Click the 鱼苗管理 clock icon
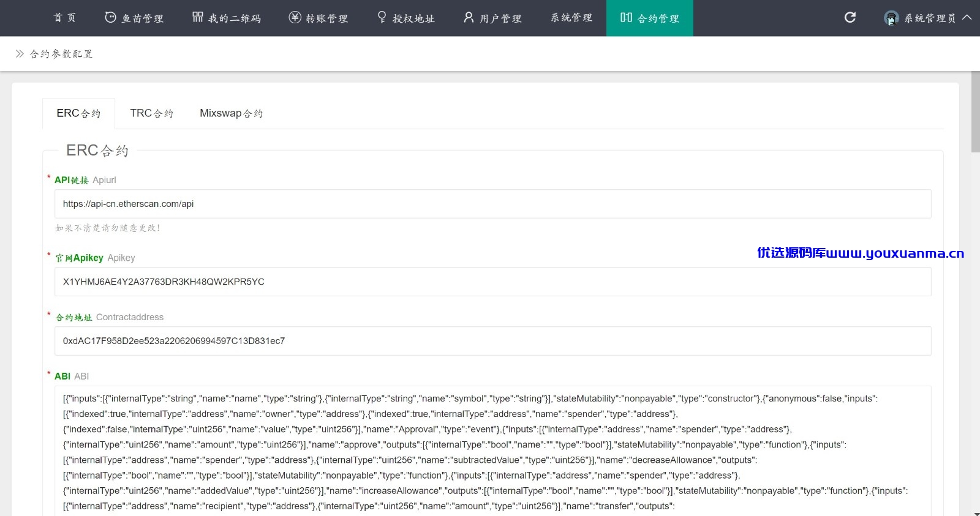 click(110, 17)
